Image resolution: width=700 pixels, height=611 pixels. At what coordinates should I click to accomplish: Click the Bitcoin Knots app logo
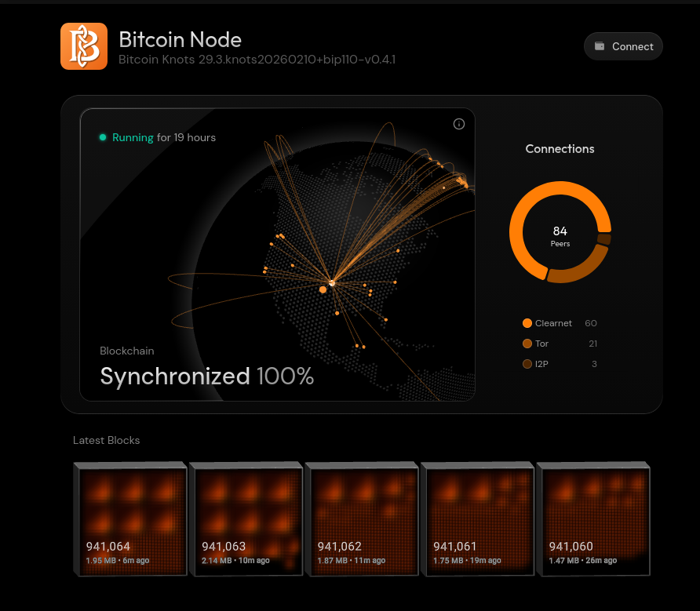point(83,46)
